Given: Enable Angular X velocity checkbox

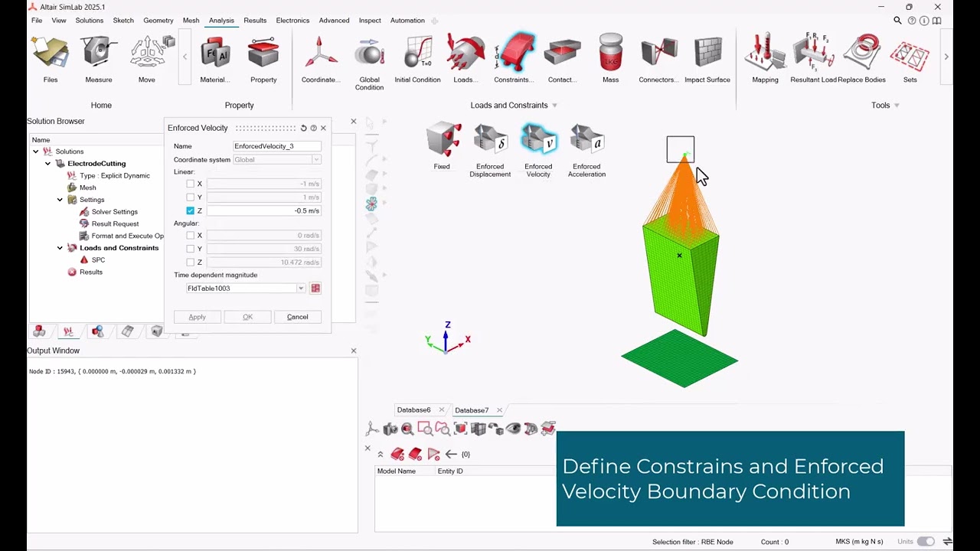Looking at the screenshot, I should pos(191,236).
